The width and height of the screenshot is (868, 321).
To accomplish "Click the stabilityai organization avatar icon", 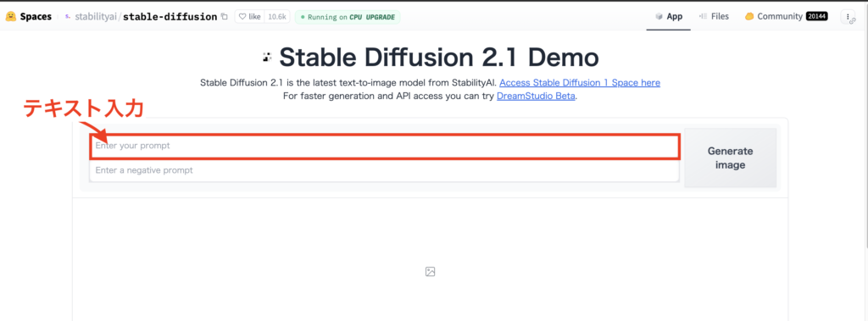I will coord(68,17).
